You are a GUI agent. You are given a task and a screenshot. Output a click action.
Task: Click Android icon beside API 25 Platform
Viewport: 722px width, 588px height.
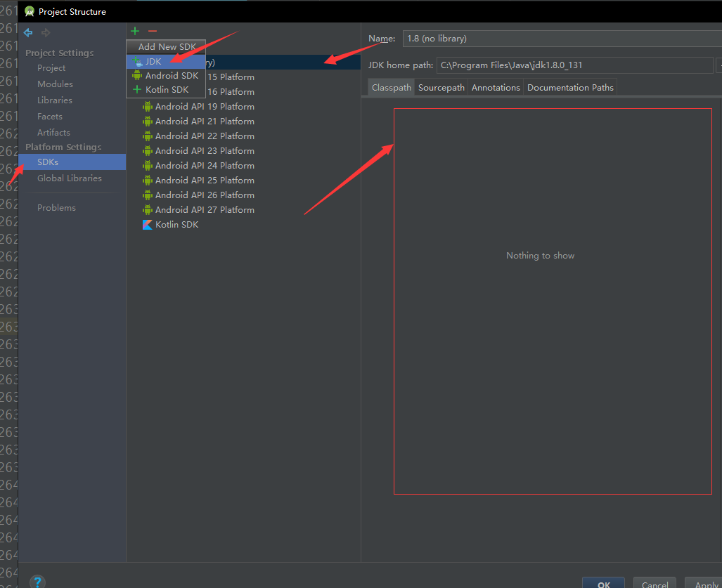click(148, 181)
